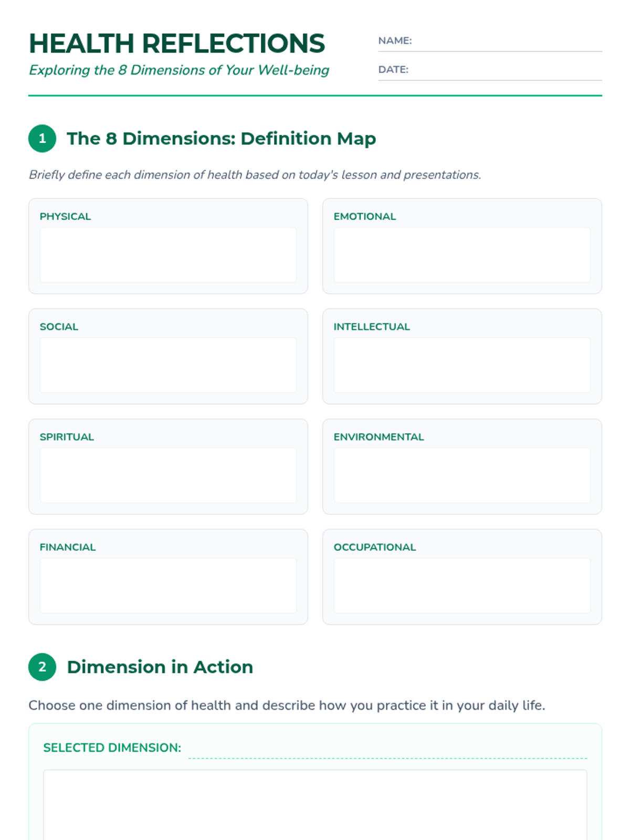Viewport: 630px width, 840px height.
Task: Click the green number 2 section badge
Action: [x=42, y=667]
